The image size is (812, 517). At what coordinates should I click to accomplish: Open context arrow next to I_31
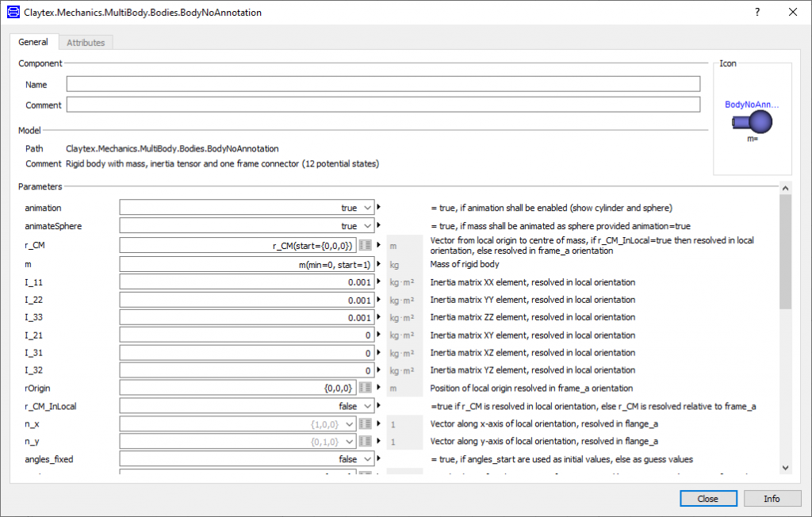pyautogui.click(x=379, y=352)
